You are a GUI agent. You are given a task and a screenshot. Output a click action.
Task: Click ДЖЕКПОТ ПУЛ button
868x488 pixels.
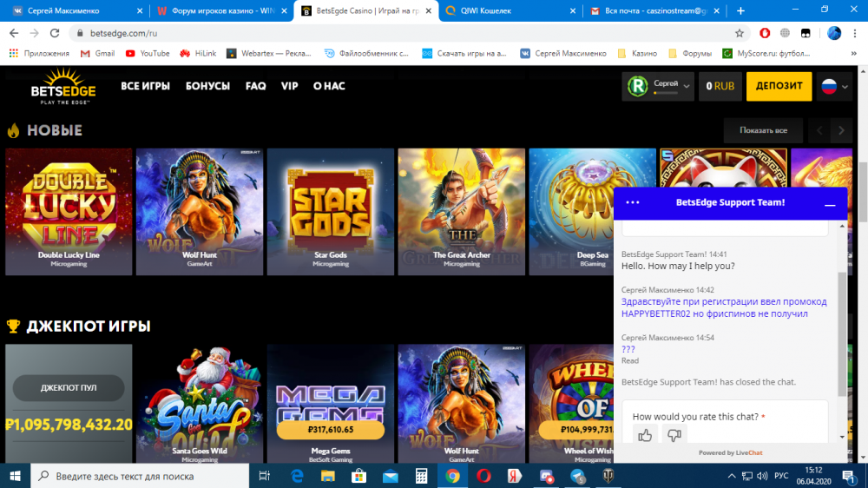(69, 388)
